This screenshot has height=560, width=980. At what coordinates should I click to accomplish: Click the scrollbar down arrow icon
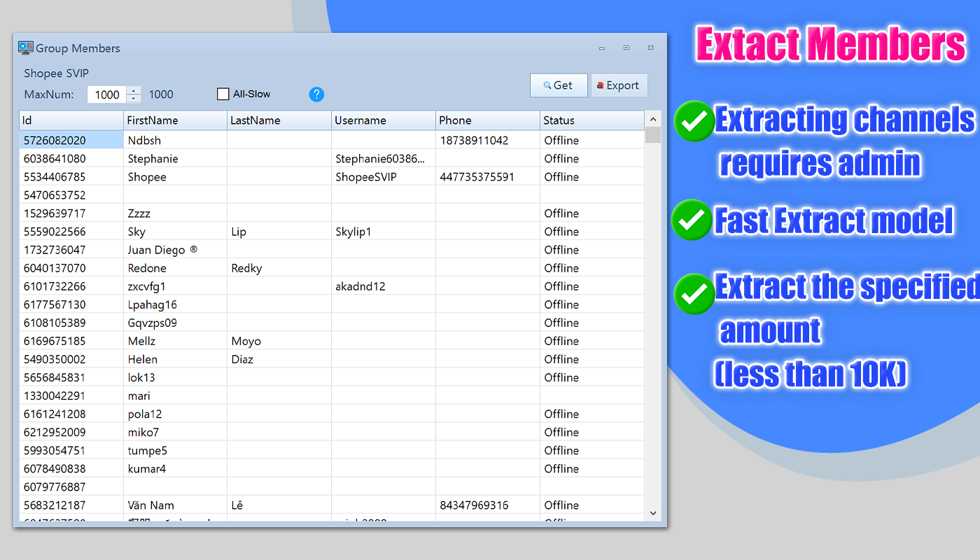pyautogui.click(x=653, y=512)
